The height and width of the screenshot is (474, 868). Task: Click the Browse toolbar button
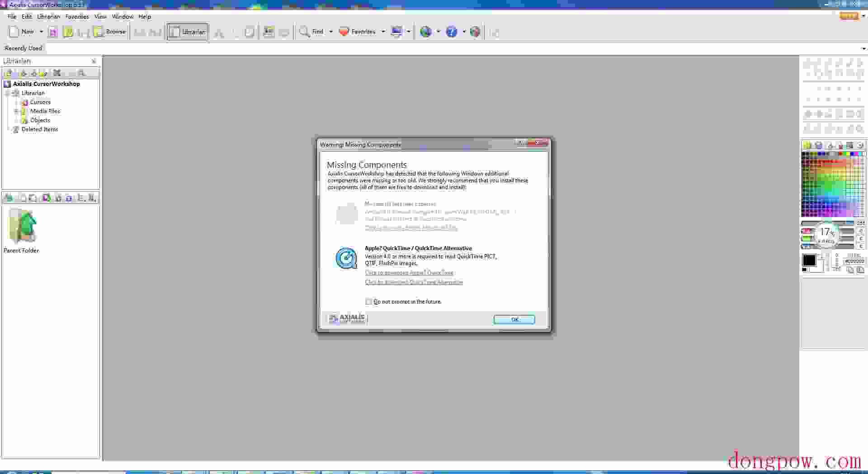(110, 32)
